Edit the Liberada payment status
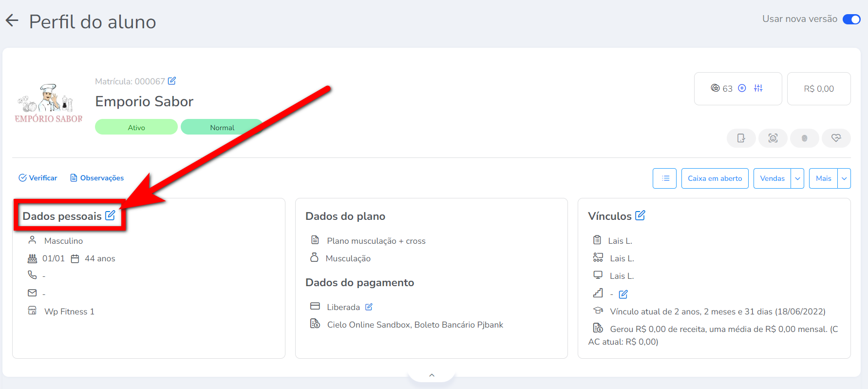Viewport: 868px width, 389px height. pos(369,307)
